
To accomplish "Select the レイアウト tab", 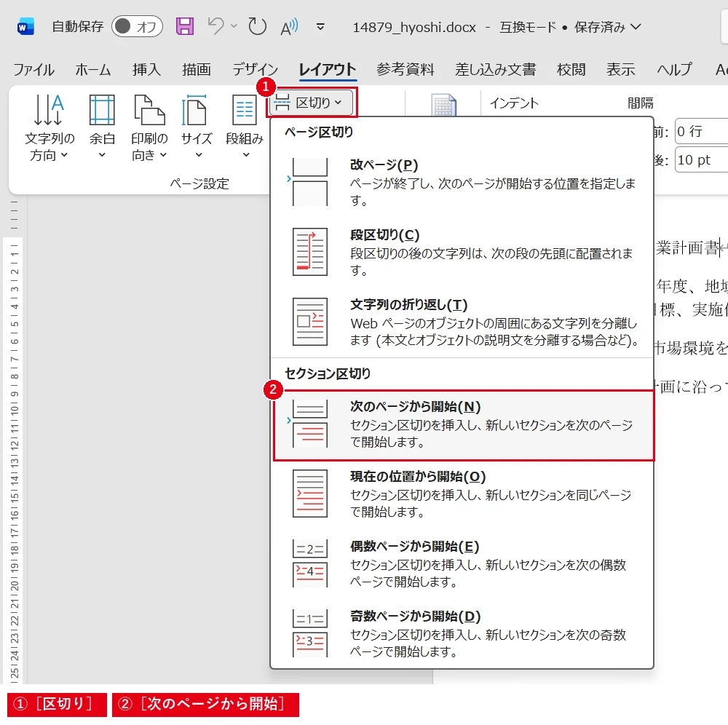I will coord(328,70).
